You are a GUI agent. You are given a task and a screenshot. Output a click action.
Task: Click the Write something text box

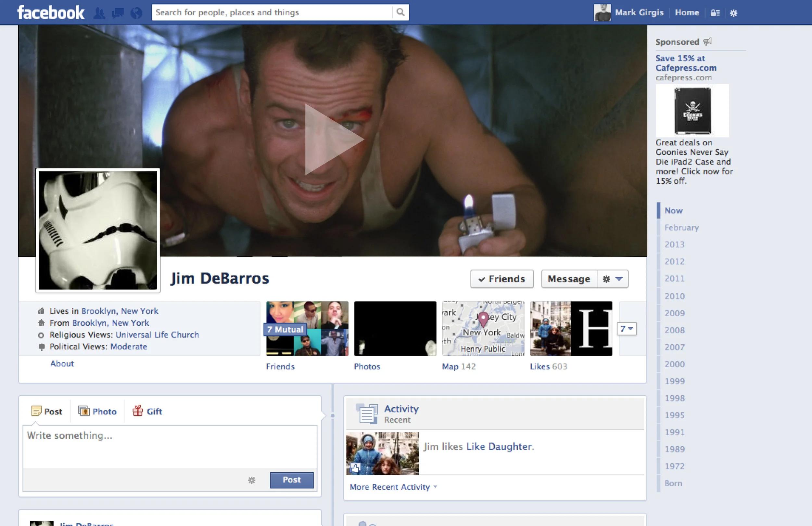coord(170,447)
